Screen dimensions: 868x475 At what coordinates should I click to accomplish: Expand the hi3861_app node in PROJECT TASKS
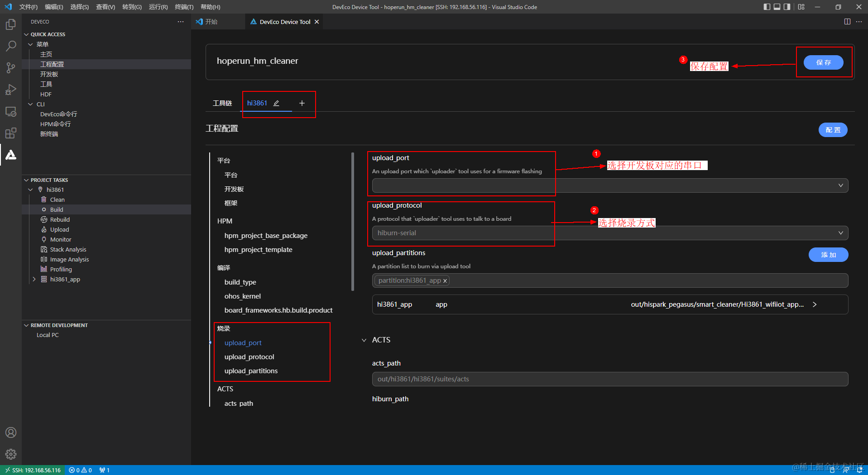click(x=34, y=279)
